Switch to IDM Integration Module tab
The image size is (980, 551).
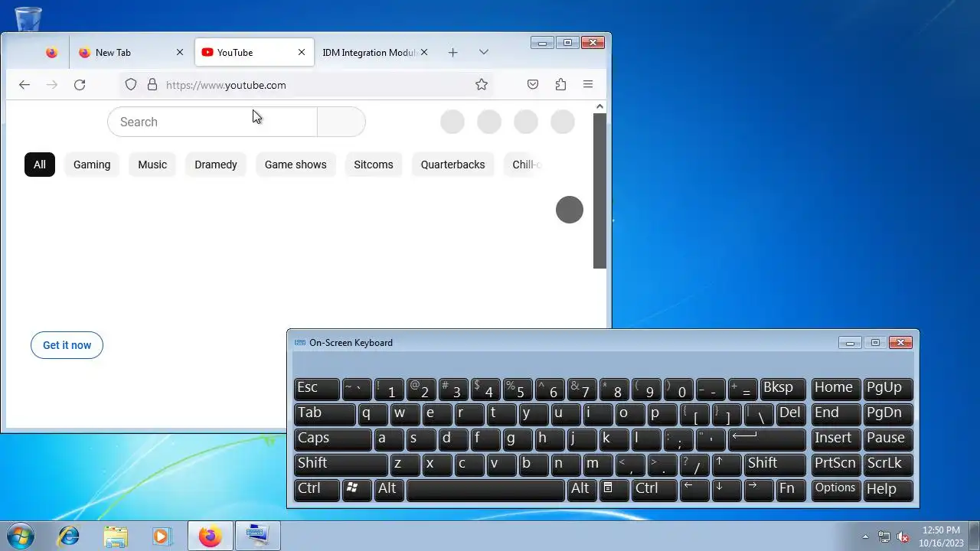click(x=374, y=52)
